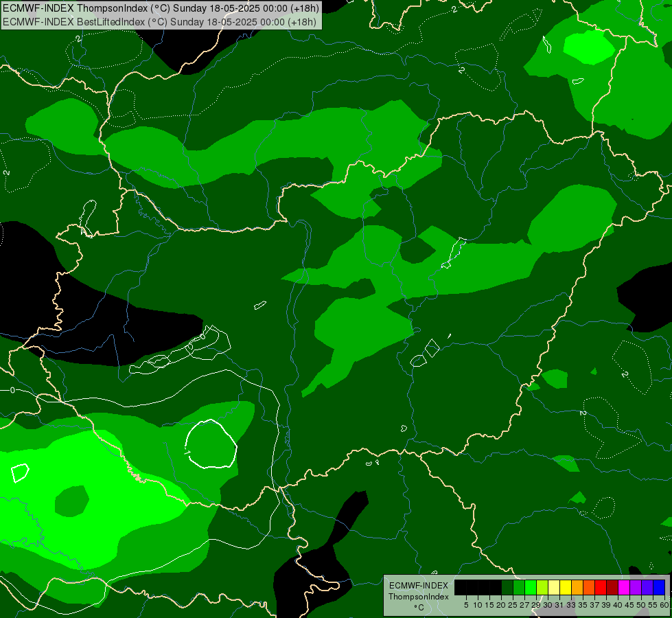Click the legend scale value 31
This screenshot has height=618, width=672.
point(559,605)
